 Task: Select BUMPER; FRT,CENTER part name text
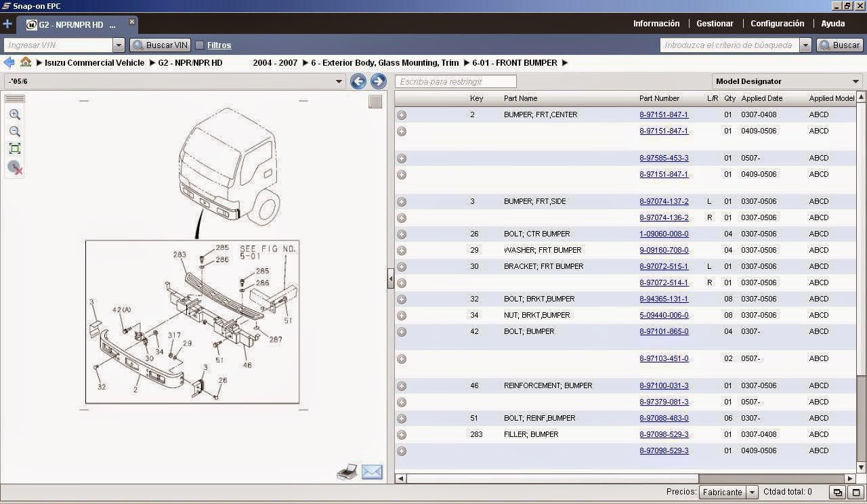click(541, 114)
